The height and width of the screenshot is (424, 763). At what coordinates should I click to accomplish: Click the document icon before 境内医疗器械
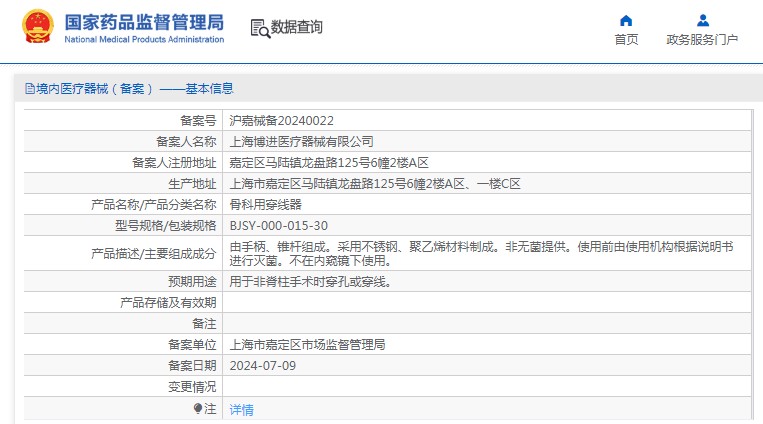tap(30, 89)
